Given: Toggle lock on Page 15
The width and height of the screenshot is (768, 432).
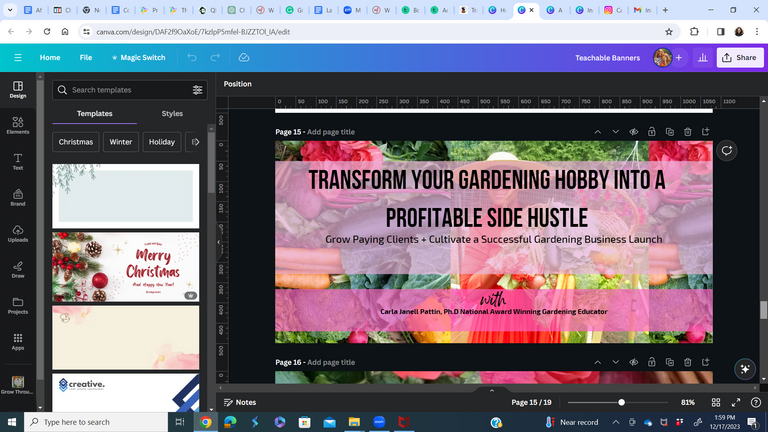Looking at the screenshot, I should [651, 132].
